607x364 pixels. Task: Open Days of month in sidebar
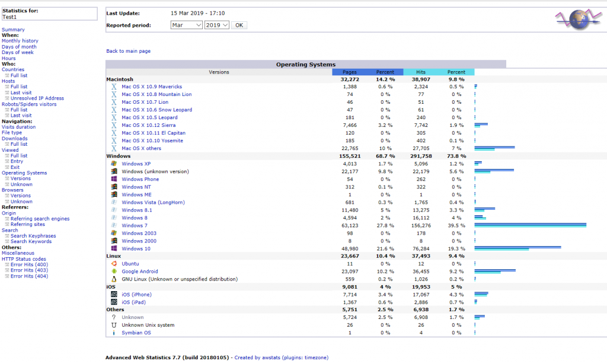tap(19, 47)
